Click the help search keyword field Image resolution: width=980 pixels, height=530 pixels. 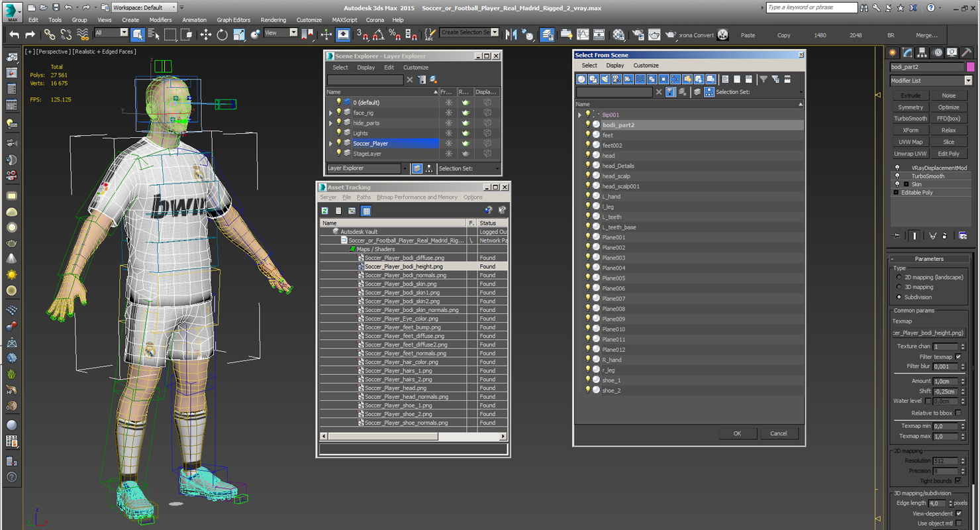(x=812, y=7)
